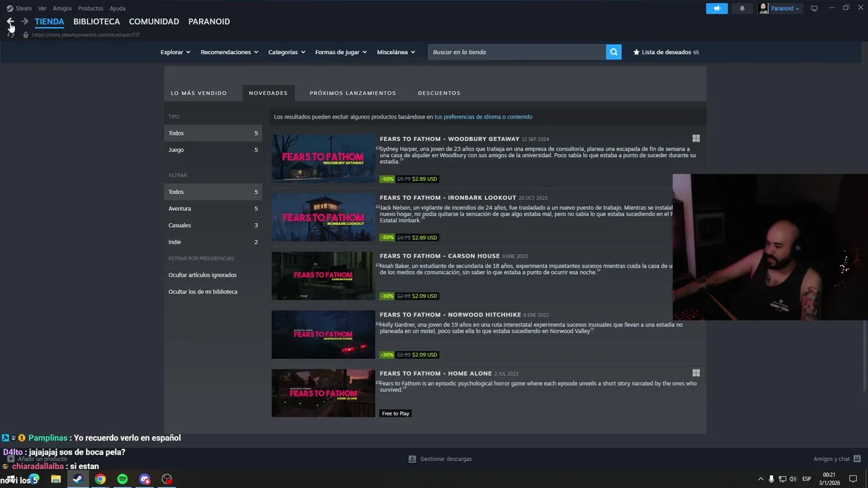Go back with the left arrow

coord(10,22)
